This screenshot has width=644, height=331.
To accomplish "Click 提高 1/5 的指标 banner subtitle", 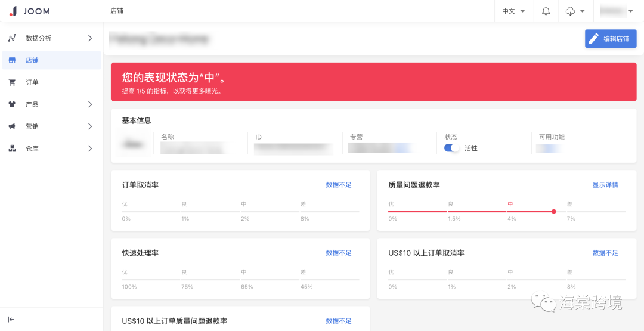I will pos(172,91).
